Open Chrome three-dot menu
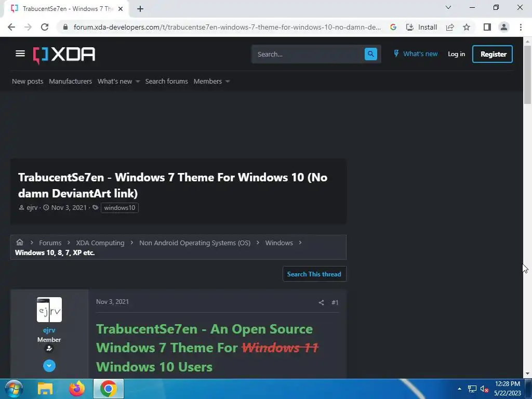 521,27
